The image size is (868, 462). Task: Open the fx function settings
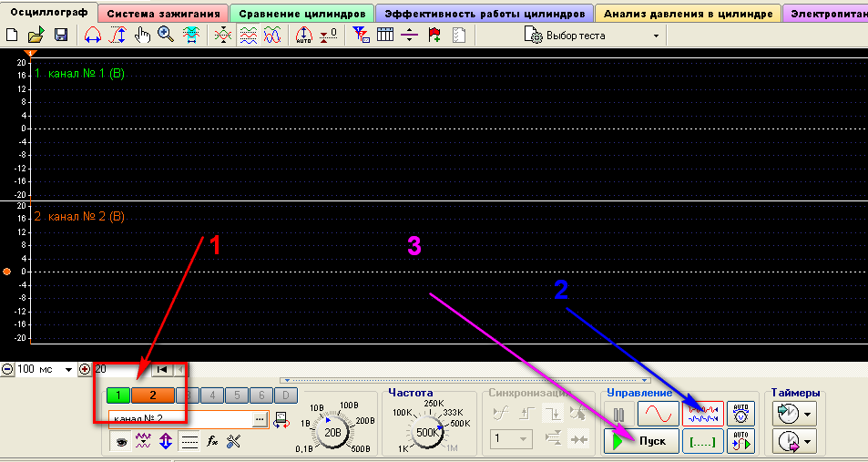click(211, 442)
